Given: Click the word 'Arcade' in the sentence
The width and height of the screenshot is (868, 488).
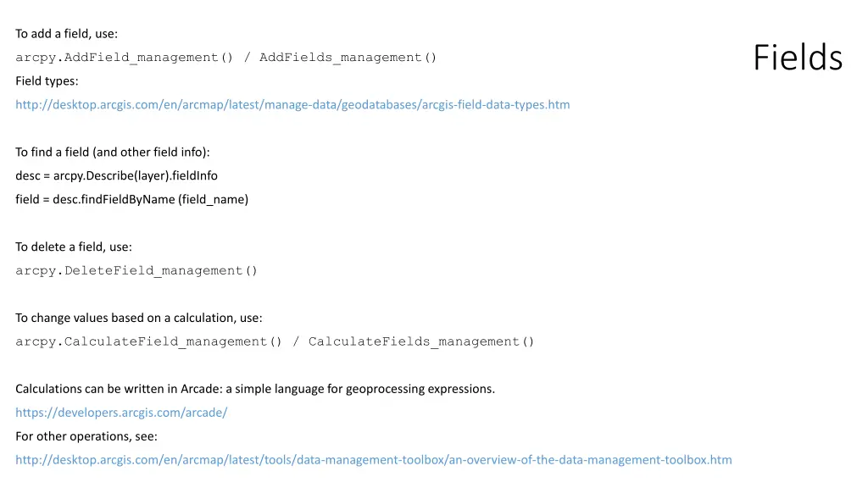Looking at the screenshot, I should [x=202, y=389].
